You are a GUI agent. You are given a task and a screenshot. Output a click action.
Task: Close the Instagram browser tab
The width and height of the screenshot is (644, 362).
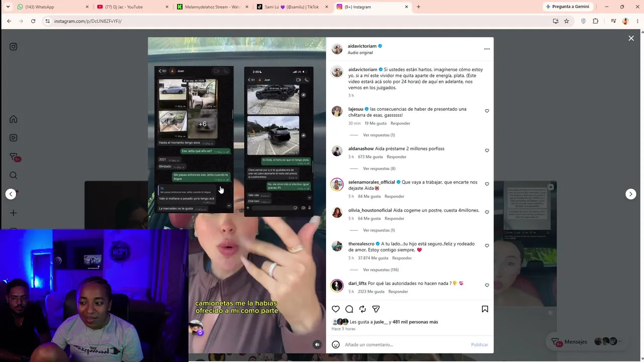point(407,7)
